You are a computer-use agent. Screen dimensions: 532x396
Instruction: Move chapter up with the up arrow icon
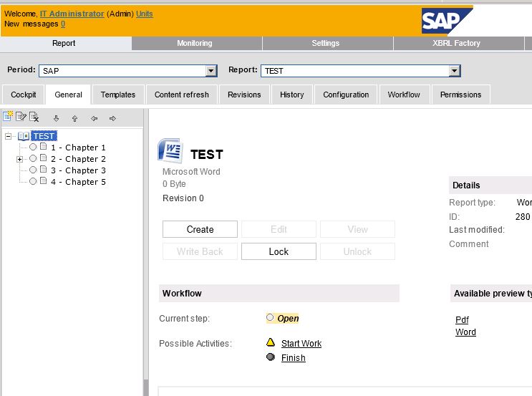(x=74, y=118)
